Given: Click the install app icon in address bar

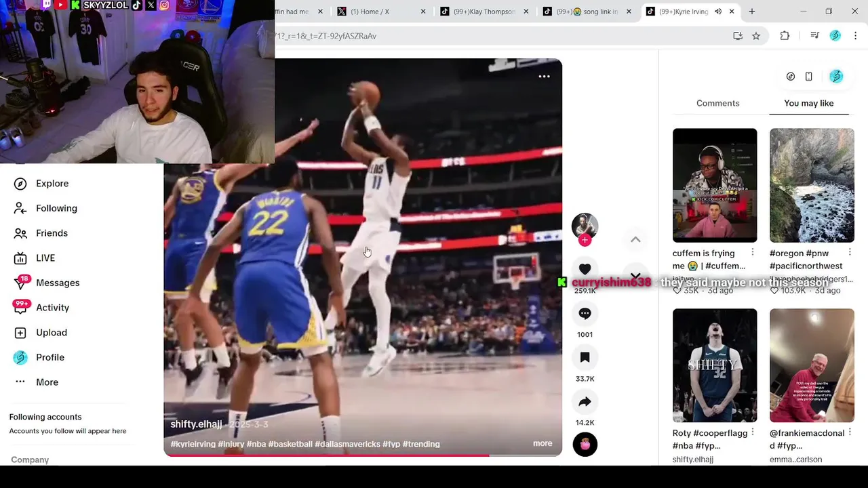Looking at the screenshot, I should click(x=738, y=36).
